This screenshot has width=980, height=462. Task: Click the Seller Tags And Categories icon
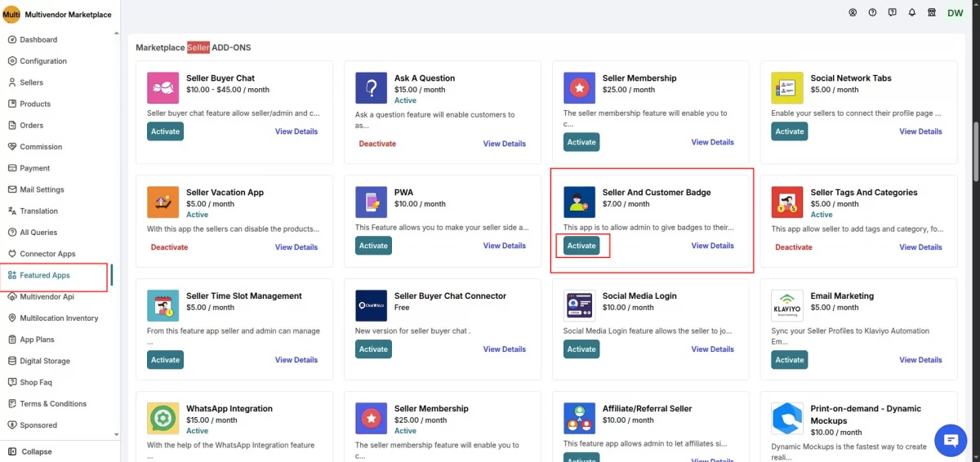click(x=787, y=202)
